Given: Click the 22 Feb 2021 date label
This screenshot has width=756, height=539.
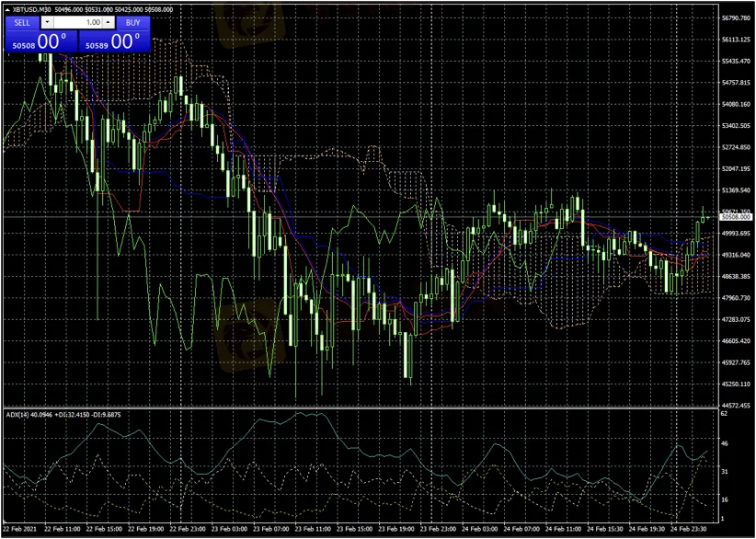Looking at the screenshot, I should 21,530.
